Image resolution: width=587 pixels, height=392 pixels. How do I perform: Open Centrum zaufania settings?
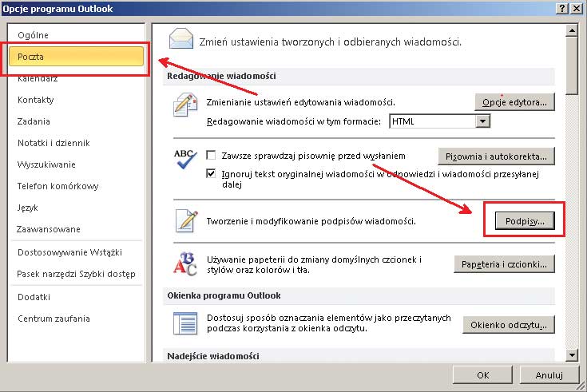click(54, 318)
